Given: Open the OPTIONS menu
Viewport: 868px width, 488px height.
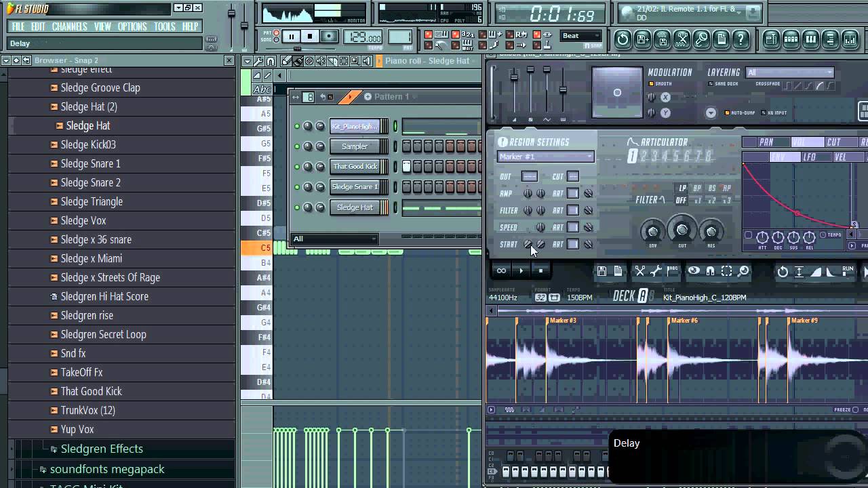Looking at the screenshot, I should [x=132, y=26].
